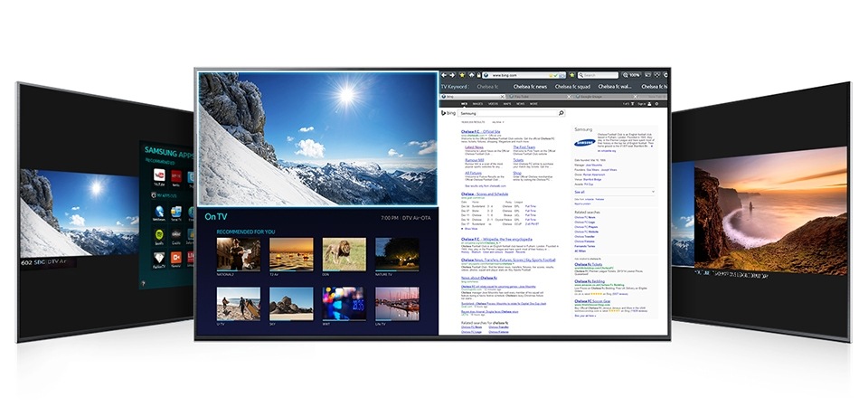Screen dimensions: 868x407
Task: Select the VIDEOS item in Bing navigation
Action: (x=494, y=103)
